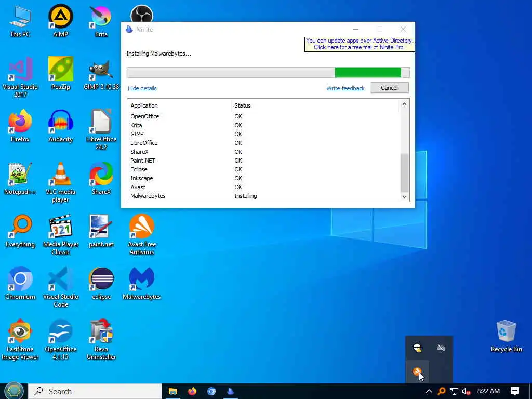Image resolution: width=532 pixels, height=399 pixels.
Task: Click the OBS Studio desktop icon
Action: pos(142,14)
